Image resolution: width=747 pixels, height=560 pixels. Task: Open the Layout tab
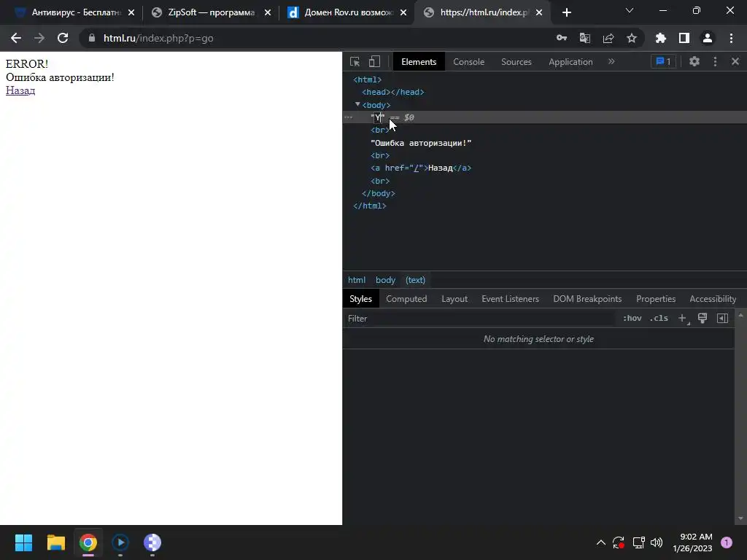pyautogui.click(x=454, y=299)
